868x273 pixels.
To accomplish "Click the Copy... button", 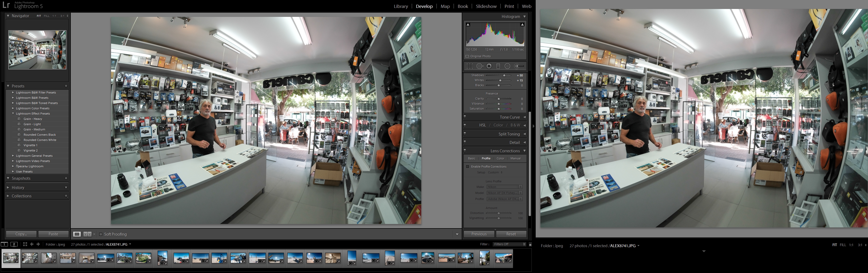I will coord(21,234).
